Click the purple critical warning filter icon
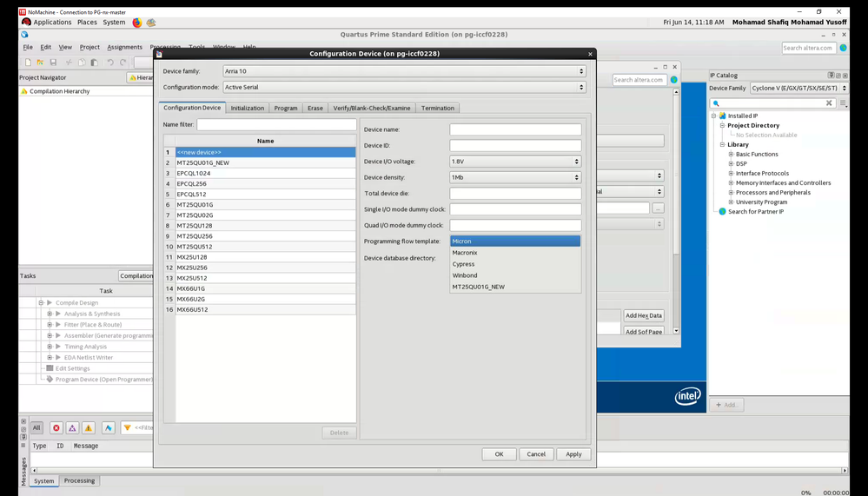Image resolution: width=868 pixels, height=496 pixels. [72, 428]
